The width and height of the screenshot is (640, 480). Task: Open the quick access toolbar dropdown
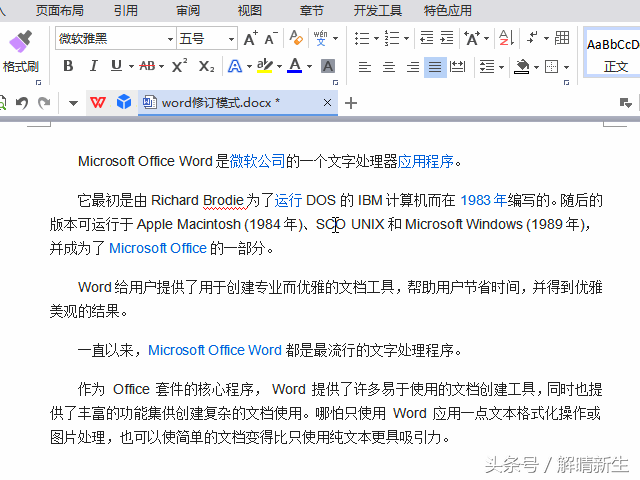coord(73,103)
